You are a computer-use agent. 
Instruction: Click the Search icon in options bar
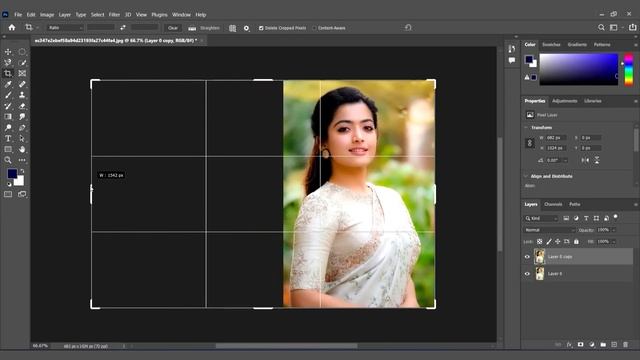[601, 27]
